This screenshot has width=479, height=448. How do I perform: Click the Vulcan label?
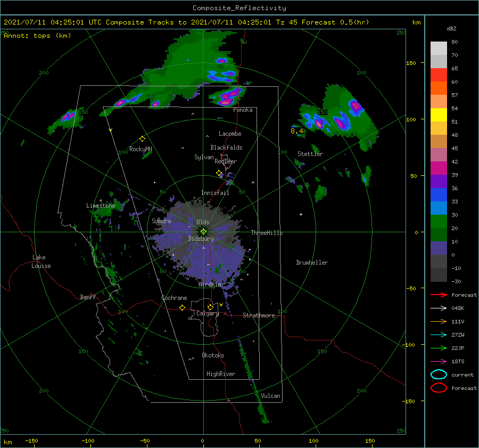[270, 396]
